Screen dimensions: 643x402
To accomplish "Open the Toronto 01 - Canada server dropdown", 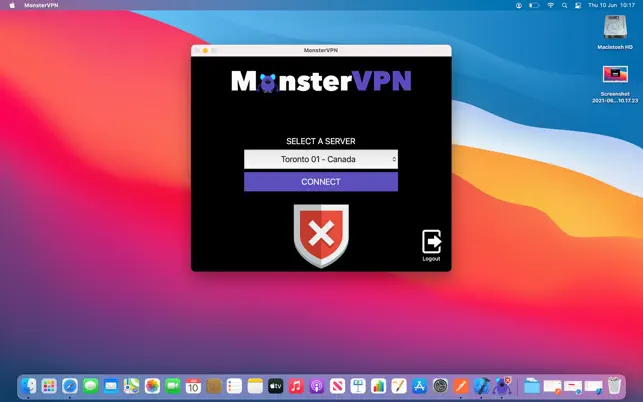I will point(321,159).
